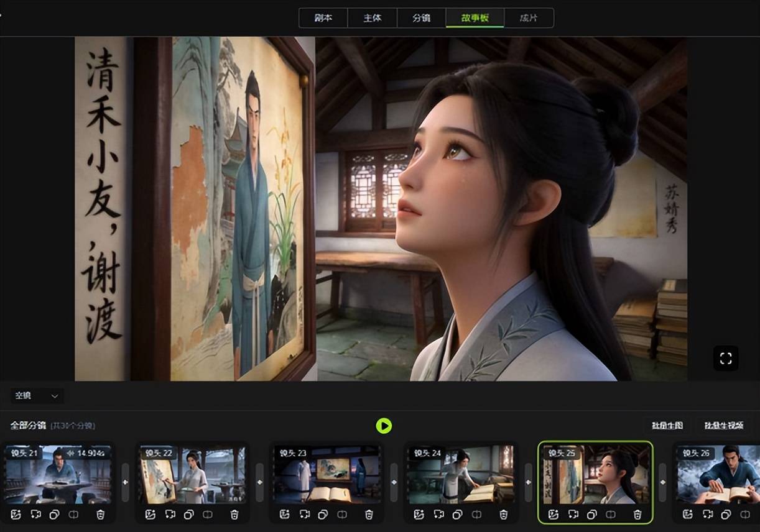The image size is (760, 532).
Task: Click the trash icon under 镜头 24
Action: pyautogui.click(x=503, y=515)
